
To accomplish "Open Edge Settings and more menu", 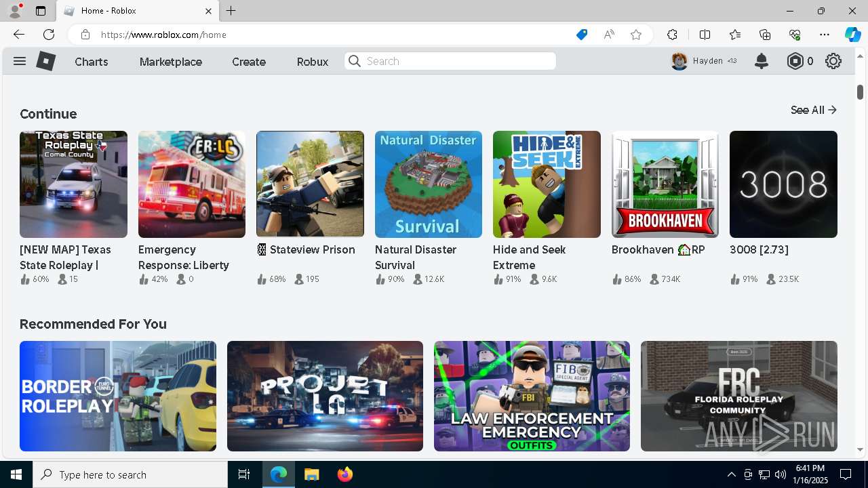I will (x=825, y=35).
